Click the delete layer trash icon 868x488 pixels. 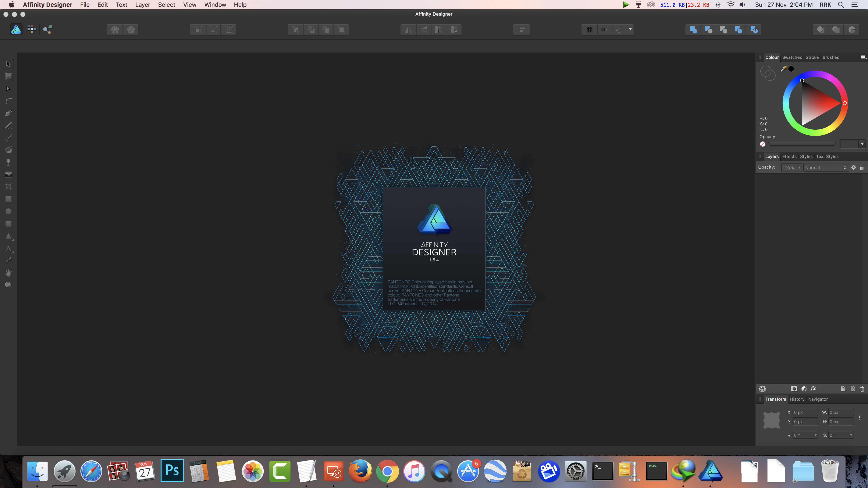point(862,389)
